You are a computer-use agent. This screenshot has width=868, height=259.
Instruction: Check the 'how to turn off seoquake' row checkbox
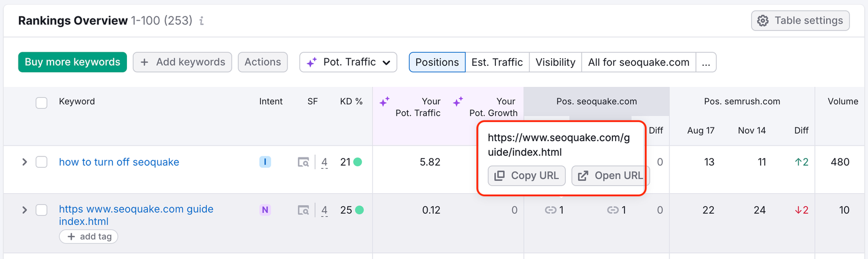click(x=41, y=162)
